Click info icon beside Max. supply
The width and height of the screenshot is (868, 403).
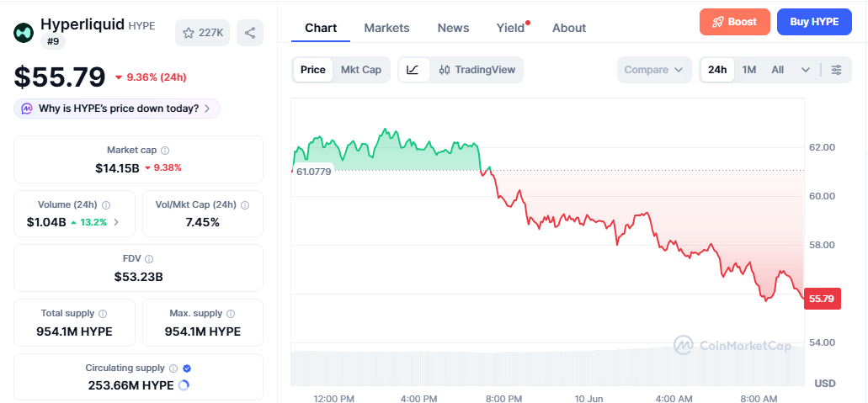click(x=231, y=313)
